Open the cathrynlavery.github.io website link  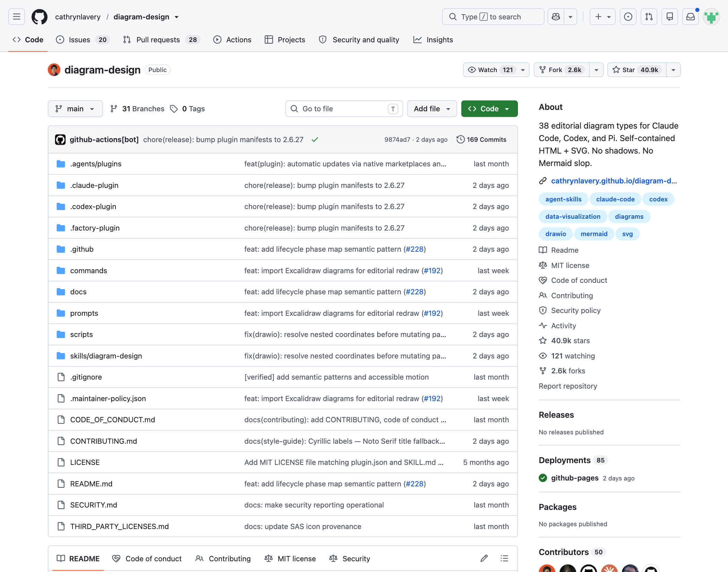coord(614,181)
